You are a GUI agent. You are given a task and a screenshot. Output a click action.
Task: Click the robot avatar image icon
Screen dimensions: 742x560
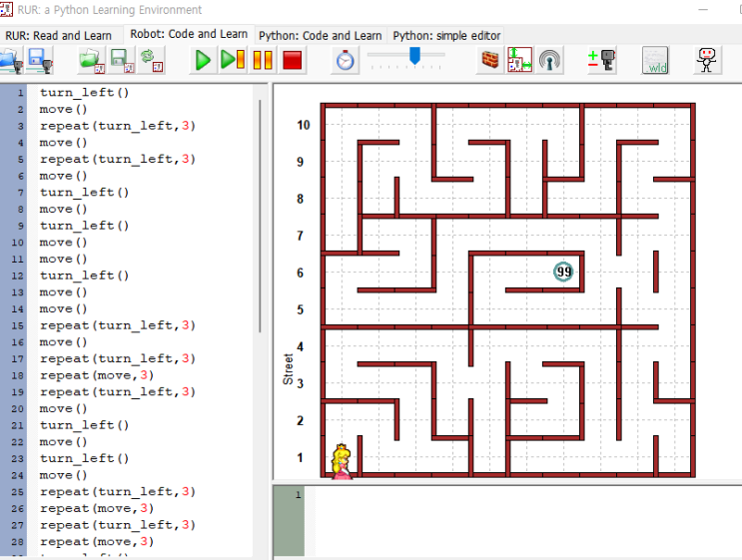[x=707, y=61]
